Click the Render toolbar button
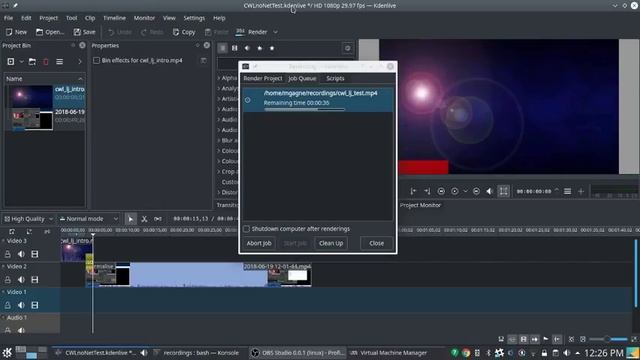This screenshot has width=640, height=360. click(x=251, y=32)
